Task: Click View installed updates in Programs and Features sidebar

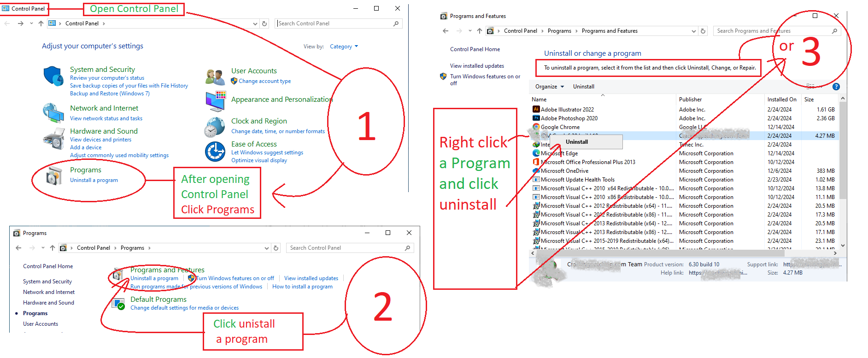Action: [x=477, y=66]
